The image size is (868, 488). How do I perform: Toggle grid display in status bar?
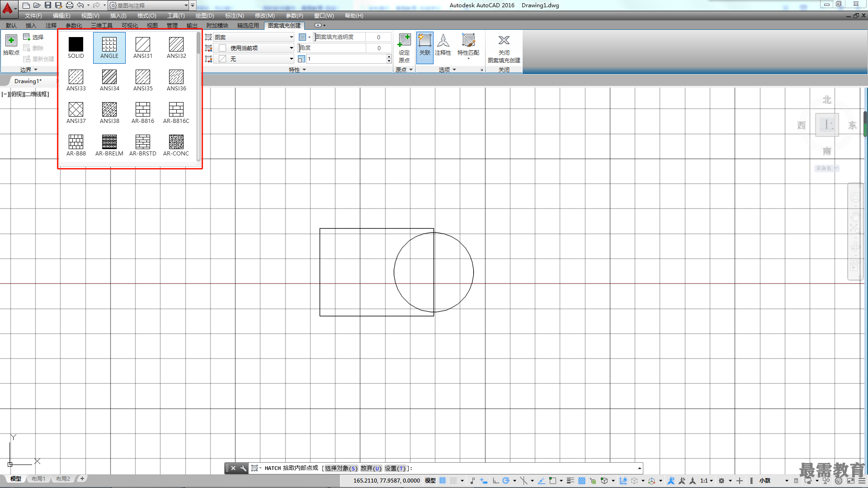click(x=443, y=481)
